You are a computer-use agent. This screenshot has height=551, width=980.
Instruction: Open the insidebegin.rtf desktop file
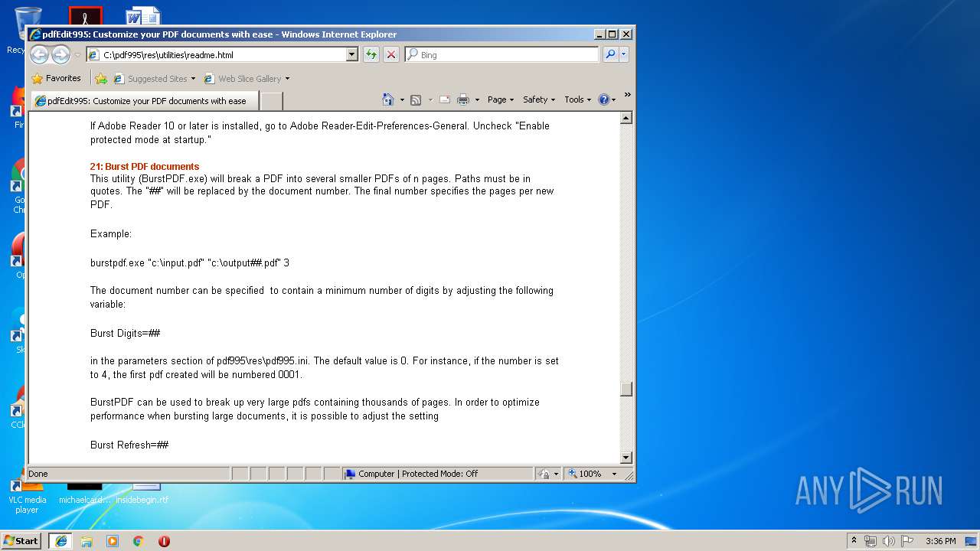(142, 494)
